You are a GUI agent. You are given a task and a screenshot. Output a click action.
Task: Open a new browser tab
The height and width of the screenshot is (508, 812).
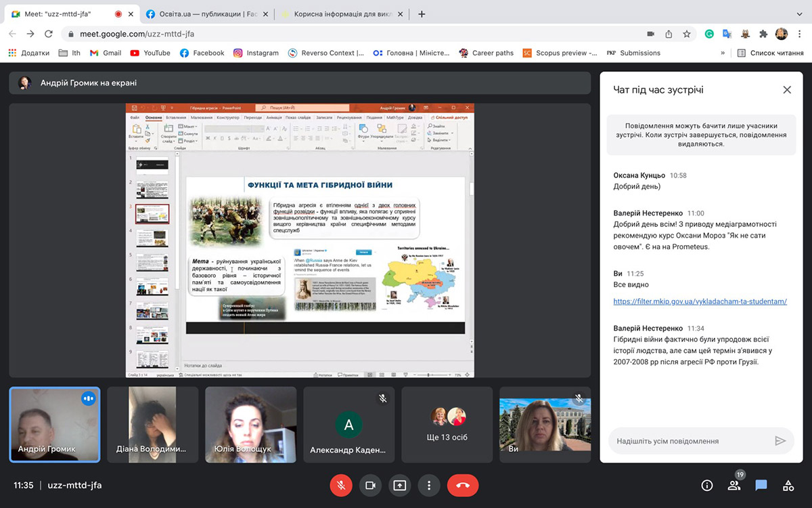[422, 14]
